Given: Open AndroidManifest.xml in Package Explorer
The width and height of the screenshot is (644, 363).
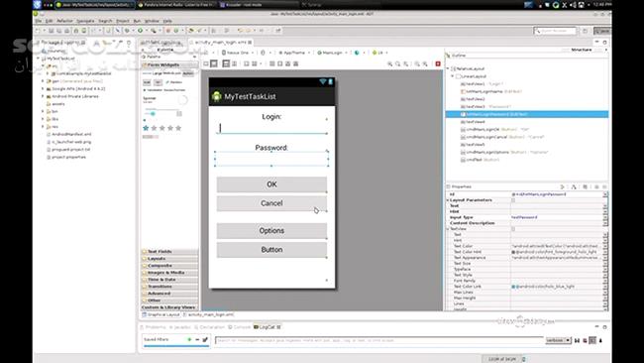Looking at the screenshot, I should point(70,134).
